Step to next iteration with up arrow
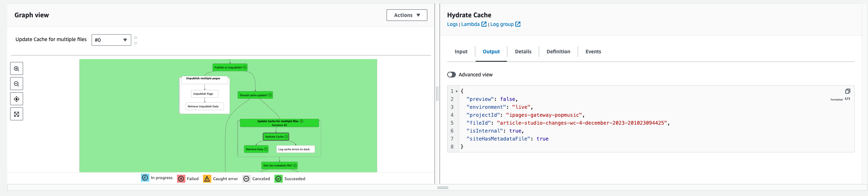 (136, 37)
